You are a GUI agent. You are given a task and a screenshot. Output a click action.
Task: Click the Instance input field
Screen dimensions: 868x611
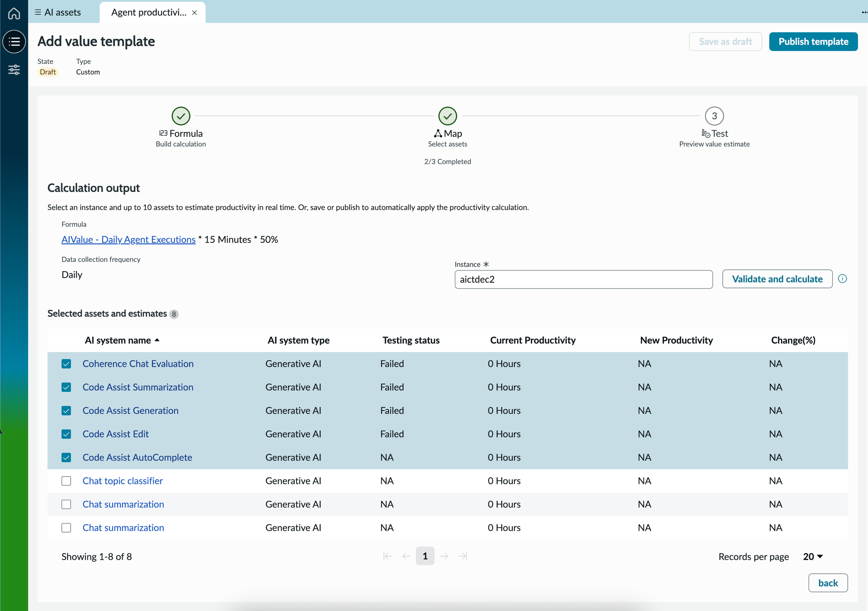point(583,279)
